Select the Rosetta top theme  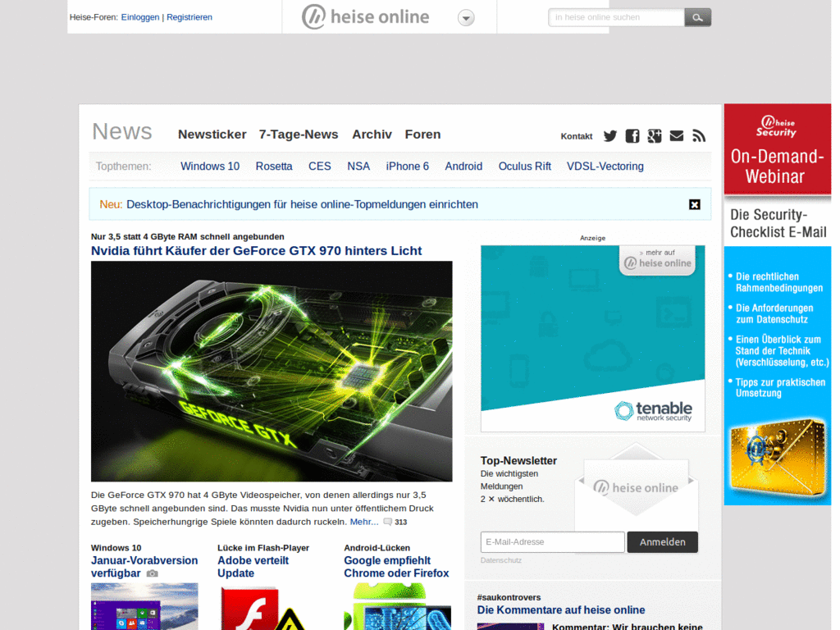pyautogui.click(x=274, y=166)
